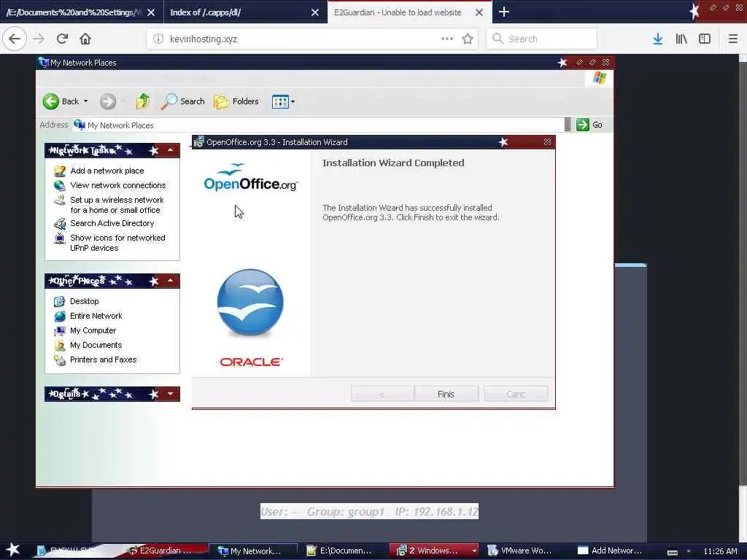Open Add a network place
The height and width of the screenshot is (560, 747).
107,171
